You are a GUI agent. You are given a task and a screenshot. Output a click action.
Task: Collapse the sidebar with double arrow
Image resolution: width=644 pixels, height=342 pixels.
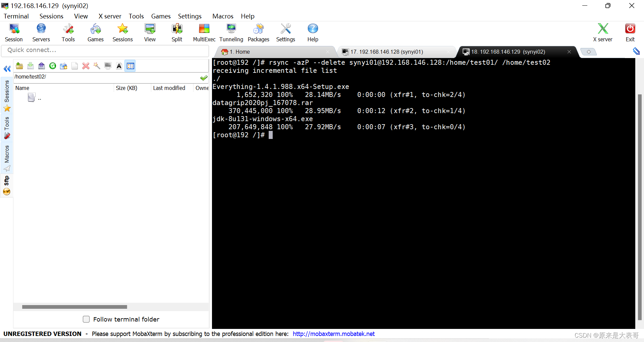7,69
